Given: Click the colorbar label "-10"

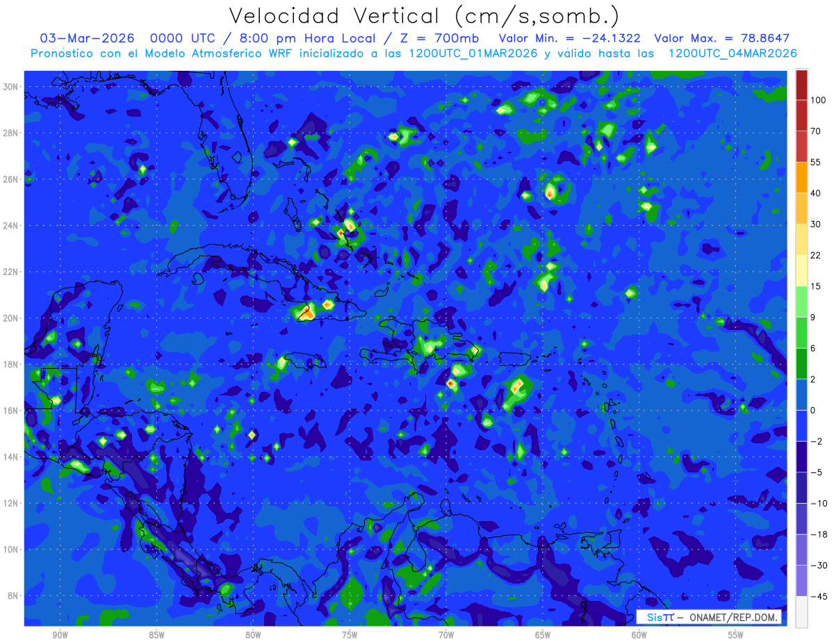Looking at the screenshot, I should pos(818,504).
